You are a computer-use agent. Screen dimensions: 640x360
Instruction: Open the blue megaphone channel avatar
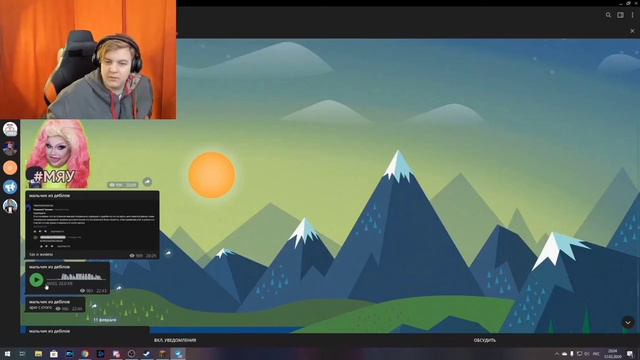click(x=10, y=187)
